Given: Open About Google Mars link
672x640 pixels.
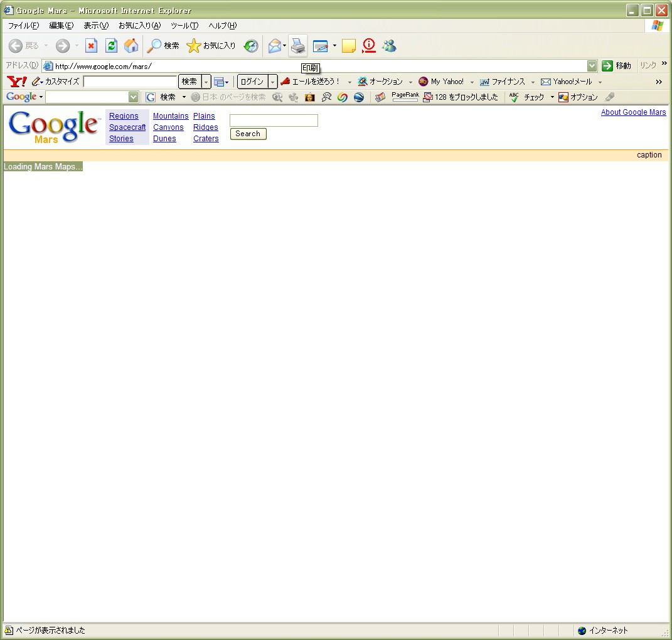Looking at the screenshot, I should [x=633, y=112].
